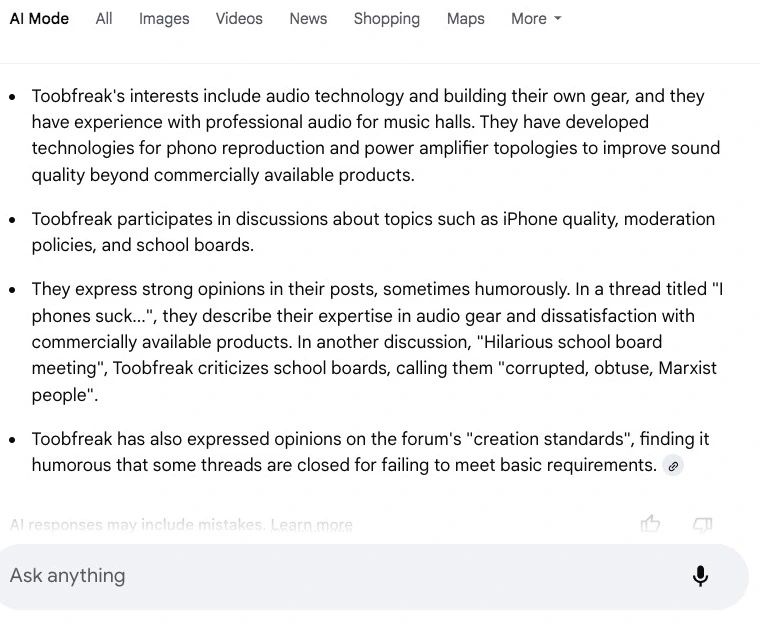Go to the Images tab
Image resolution: width=760 pixels, height=628 pixels.
[164, 19]
